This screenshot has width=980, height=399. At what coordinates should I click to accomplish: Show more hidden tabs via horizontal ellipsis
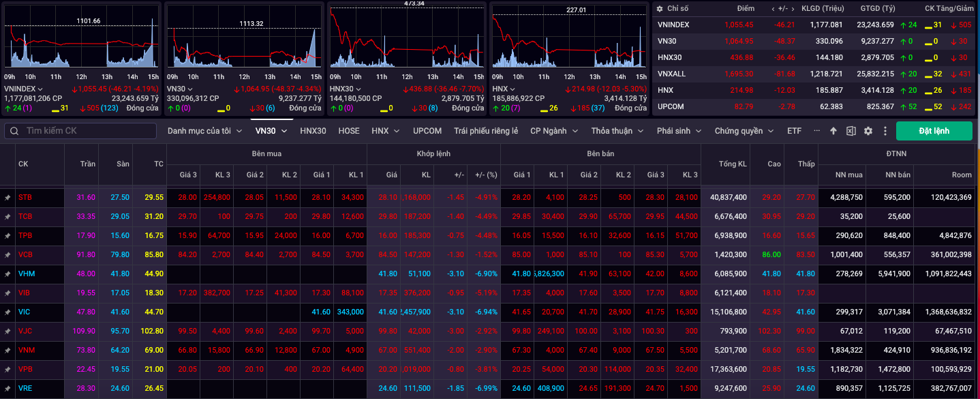click(x=816, y=131)
